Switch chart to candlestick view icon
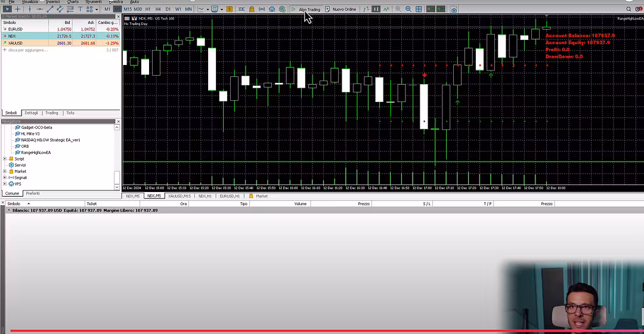The height and width of the screenshot is (334, 644). coord(376,9)
